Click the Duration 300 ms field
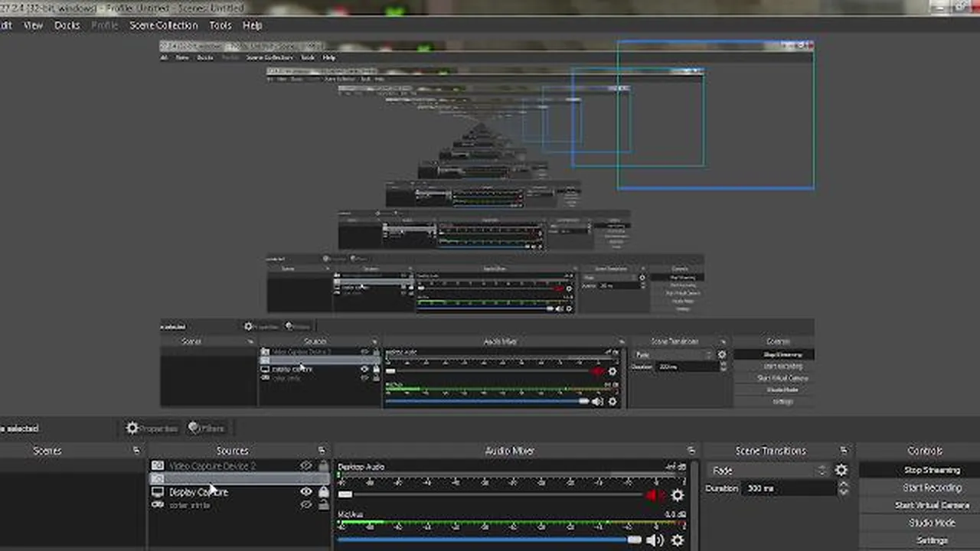 789,488
